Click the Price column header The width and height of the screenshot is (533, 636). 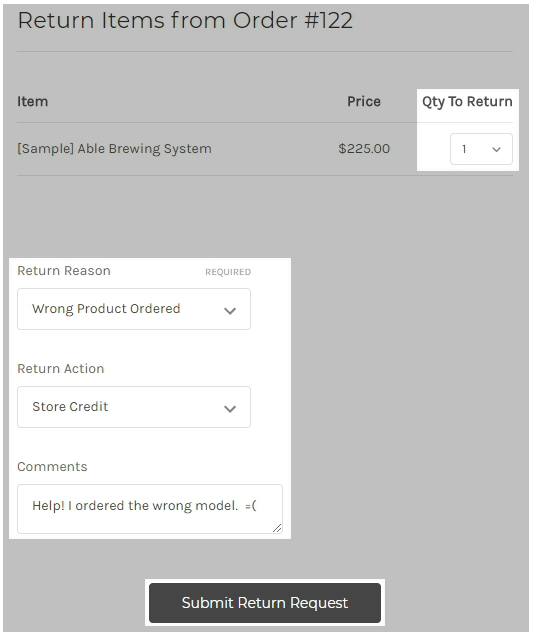364,101
